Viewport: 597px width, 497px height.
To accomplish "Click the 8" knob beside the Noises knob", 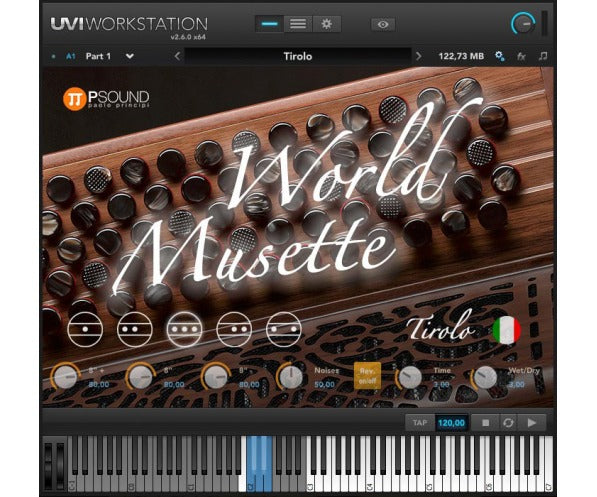I will (215, 376).
